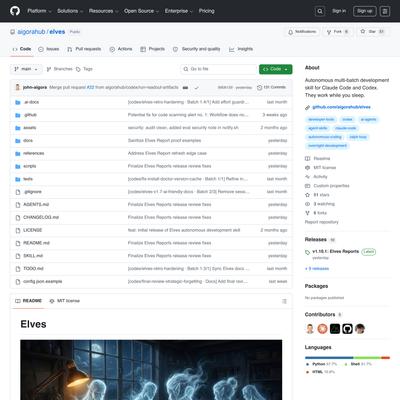This screenshot has height=400, width=400.
Task: Open the Tags link
Action: tap(84, 69)
